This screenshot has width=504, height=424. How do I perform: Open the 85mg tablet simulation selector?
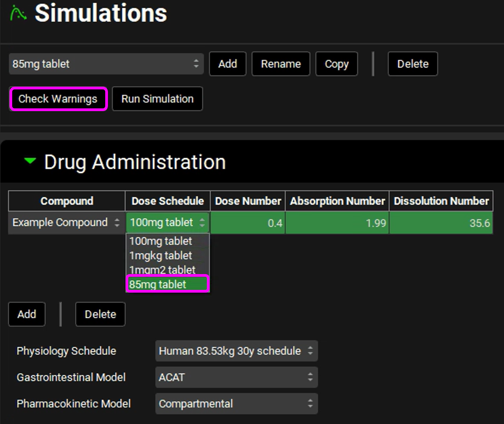(106, 64)
